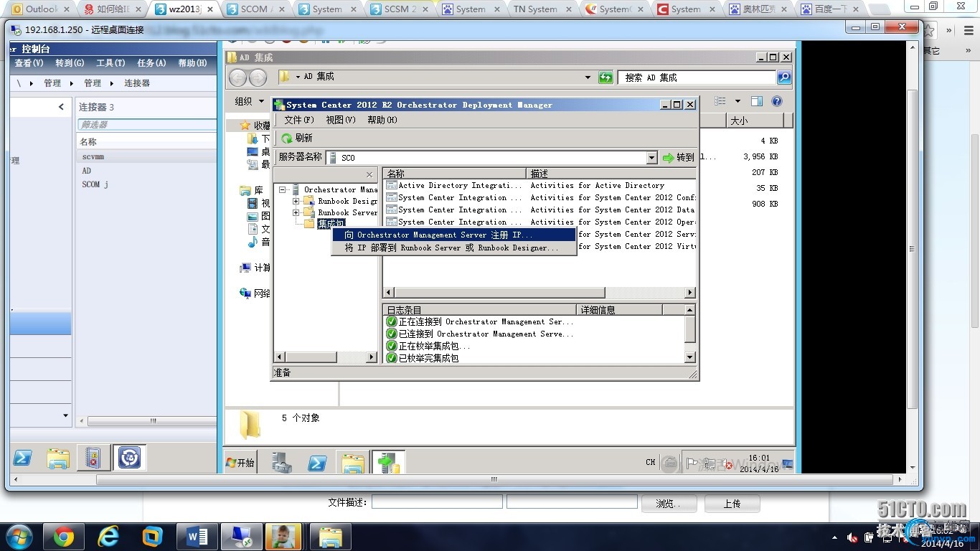Click the Orchestrator Management server icon in tree
980x551 pixels.
295,189
